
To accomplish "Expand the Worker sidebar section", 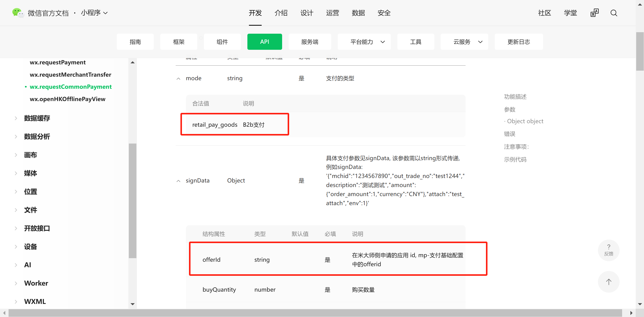I will click(16, 283).
